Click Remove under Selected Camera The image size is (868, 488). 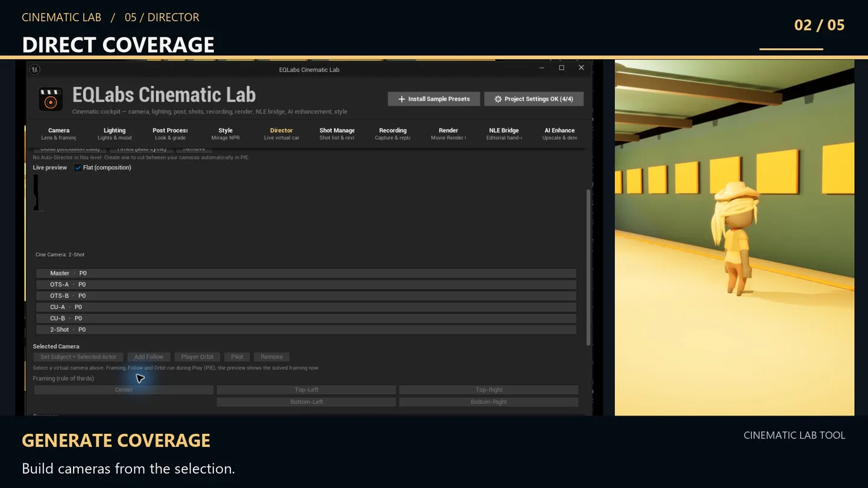(x=271, y=357)
